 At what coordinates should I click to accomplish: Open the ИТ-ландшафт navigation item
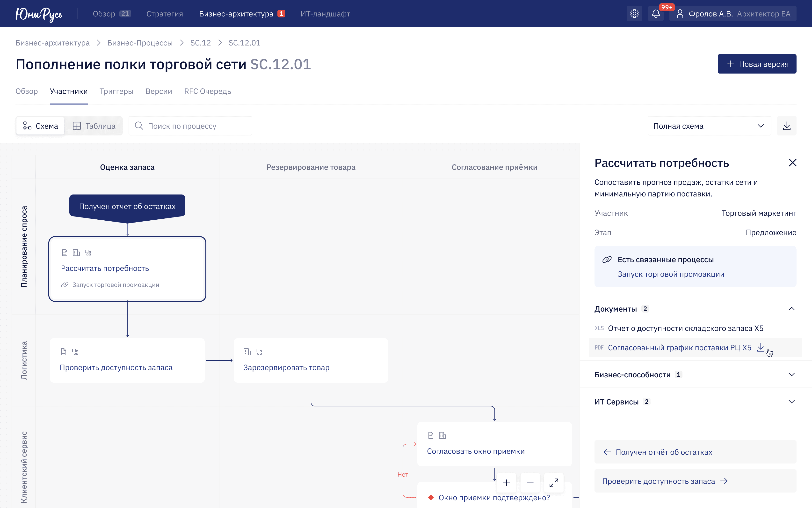[326, 14]
